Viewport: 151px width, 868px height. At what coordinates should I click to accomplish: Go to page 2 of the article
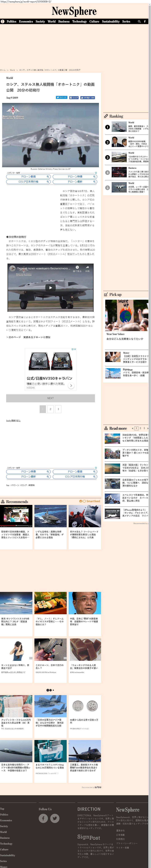tap(50, 409)
